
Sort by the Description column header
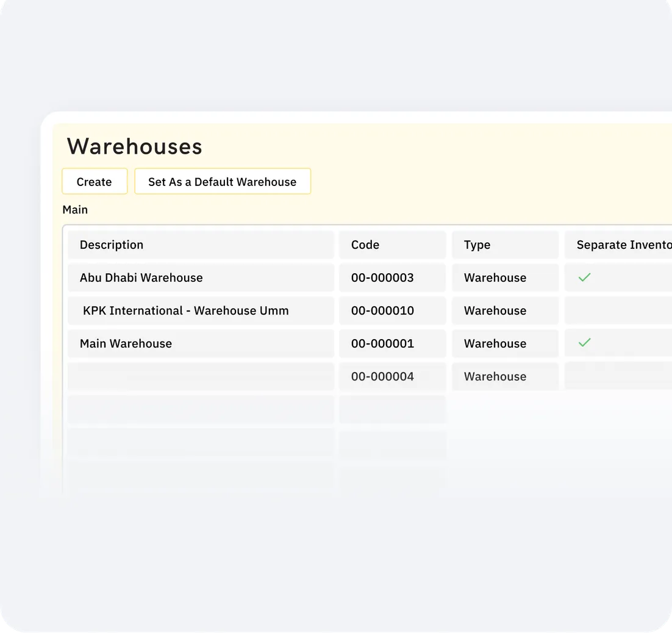[112, 245]
